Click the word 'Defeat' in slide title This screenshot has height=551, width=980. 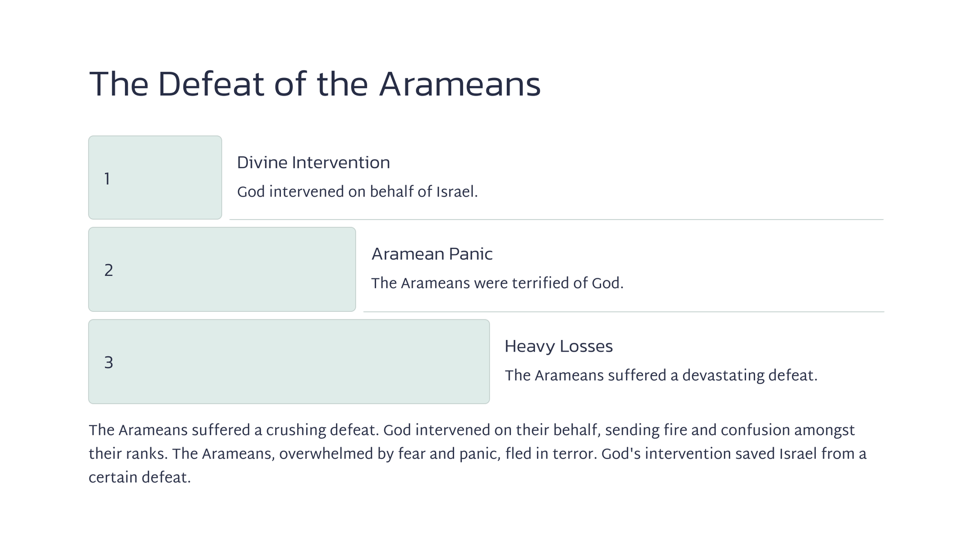point(211,85)
